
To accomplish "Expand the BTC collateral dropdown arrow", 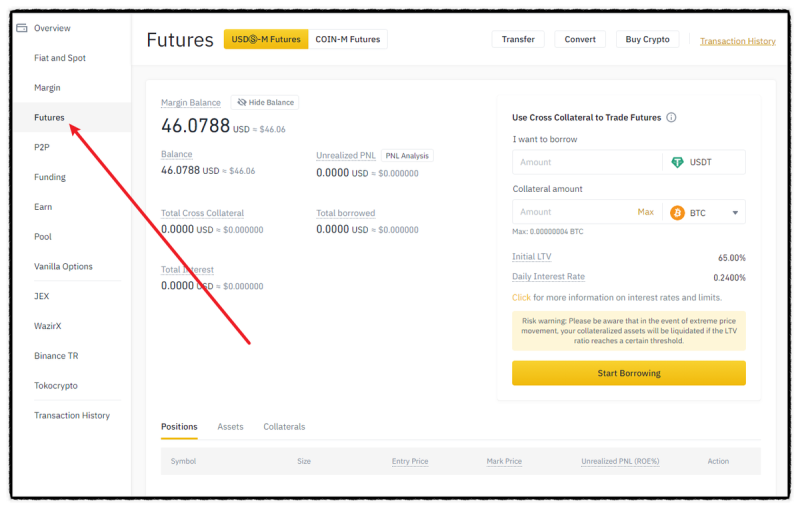I will point(735,213).
